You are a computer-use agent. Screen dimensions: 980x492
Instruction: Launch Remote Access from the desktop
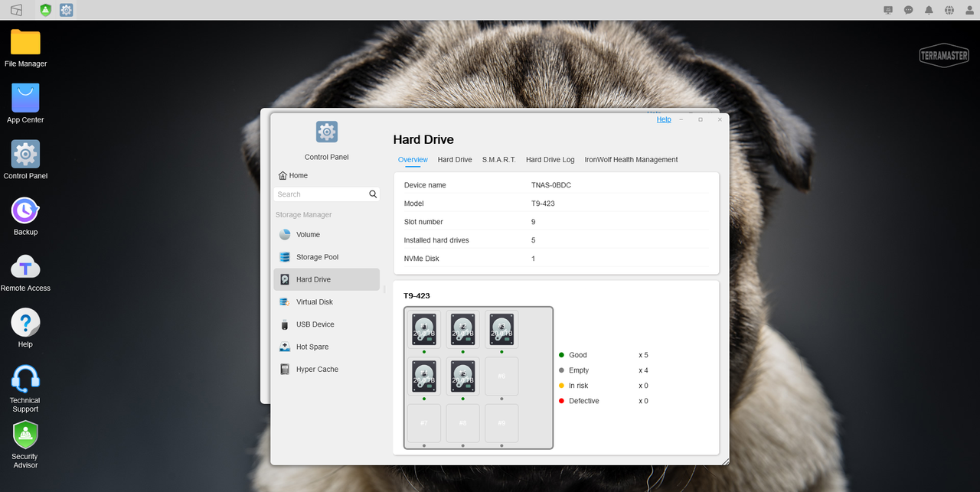(25, 272)
